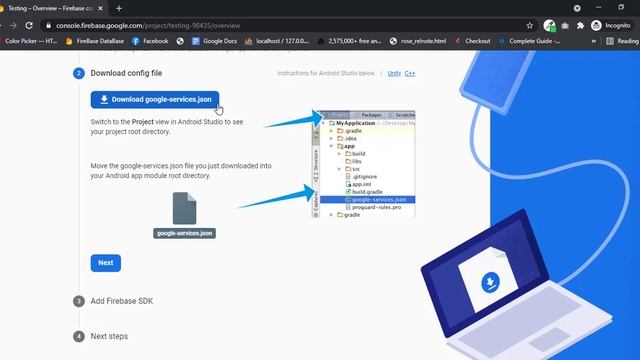Open the FireBase DataBase bookmark
The image size is (640, 360).
[x=95, y=41]
